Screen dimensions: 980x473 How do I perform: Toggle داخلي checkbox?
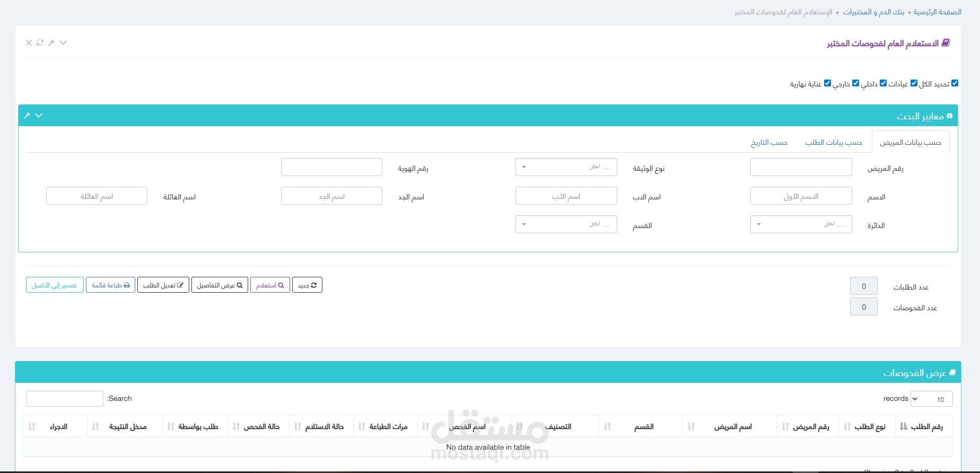pyautogui.click(x=883, y=83)
